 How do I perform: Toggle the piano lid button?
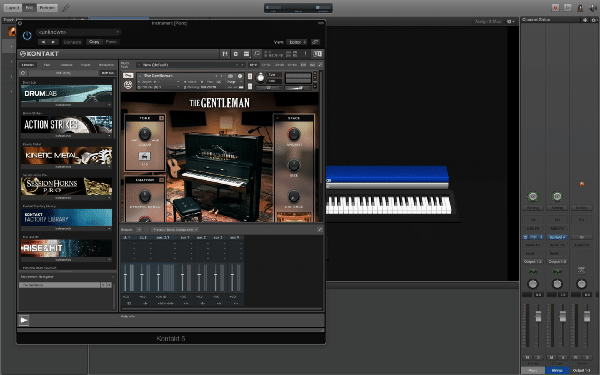pos(145,156)
